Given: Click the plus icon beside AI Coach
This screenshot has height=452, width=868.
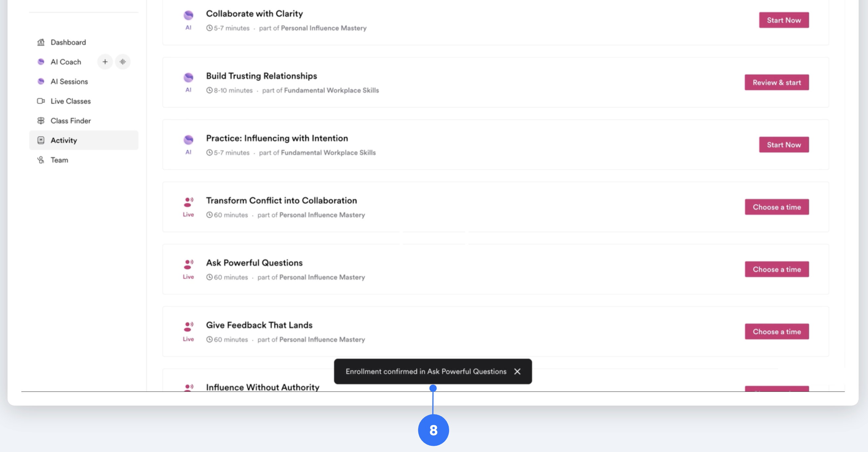Looking at the screenshot, I should coord(105,62).
